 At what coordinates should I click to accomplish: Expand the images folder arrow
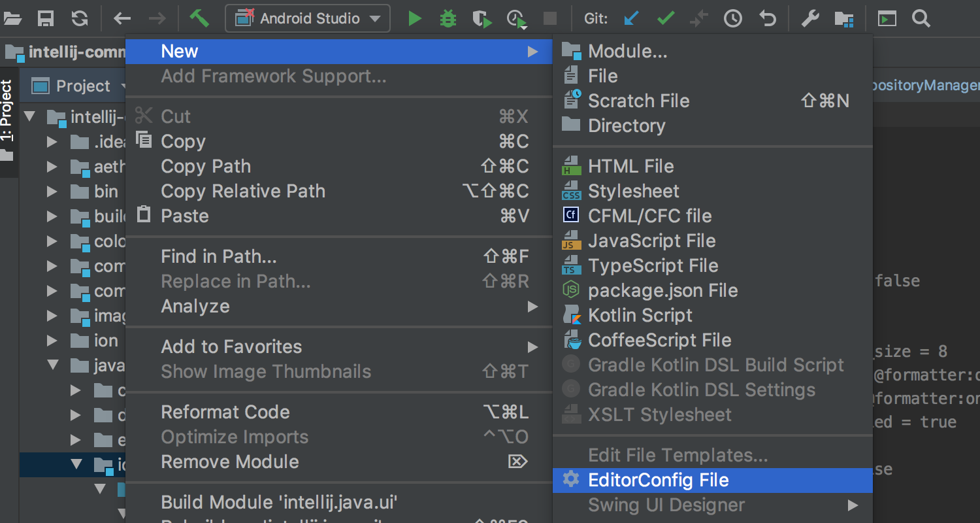[52, 316]
